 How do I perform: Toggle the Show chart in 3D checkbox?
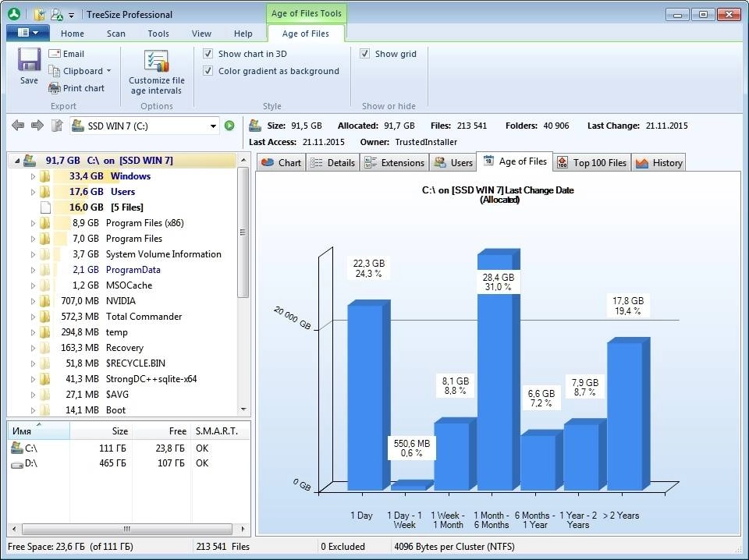click(208, 54)
